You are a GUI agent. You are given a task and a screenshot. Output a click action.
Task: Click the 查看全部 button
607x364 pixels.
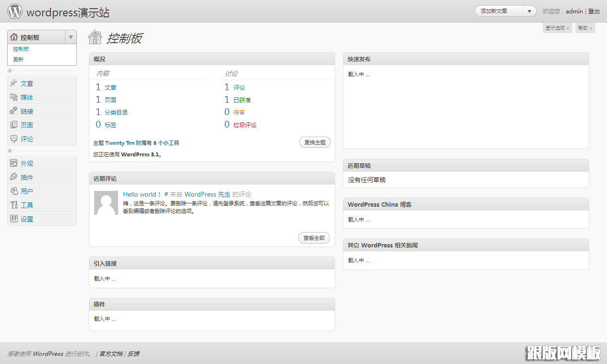point(314,238)
